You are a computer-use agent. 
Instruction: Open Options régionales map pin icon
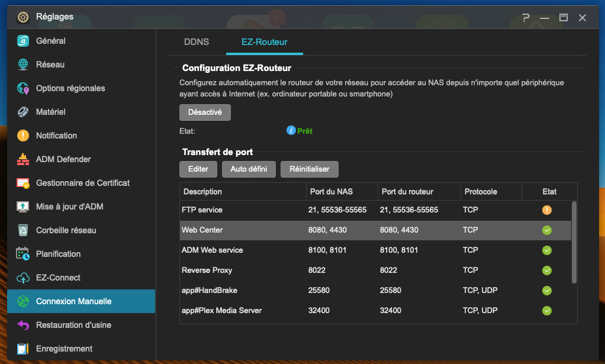point(23,88)
